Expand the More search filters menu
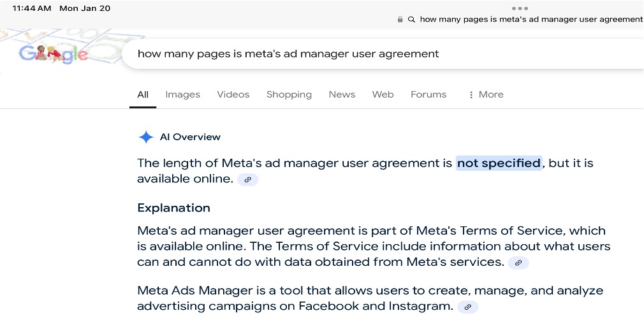Image resolution: width=644 pixels, height=334 pixels. pos(485,94)
